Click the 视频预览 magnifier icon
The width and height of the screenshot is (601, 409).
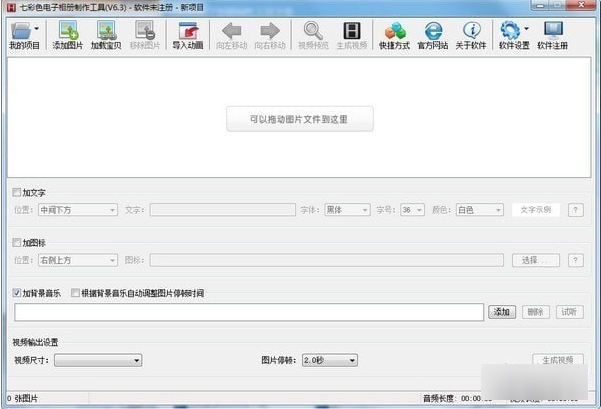[x=313, y=35]
